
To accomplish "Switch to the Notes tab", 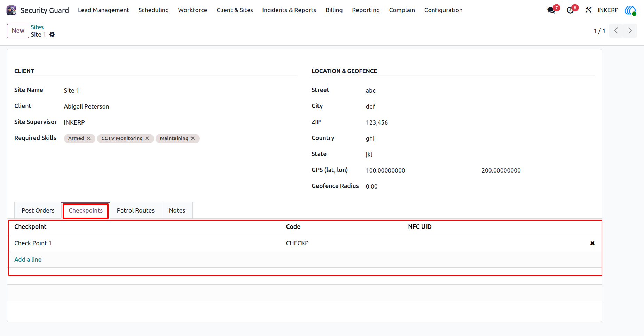I will coord(177,210).
